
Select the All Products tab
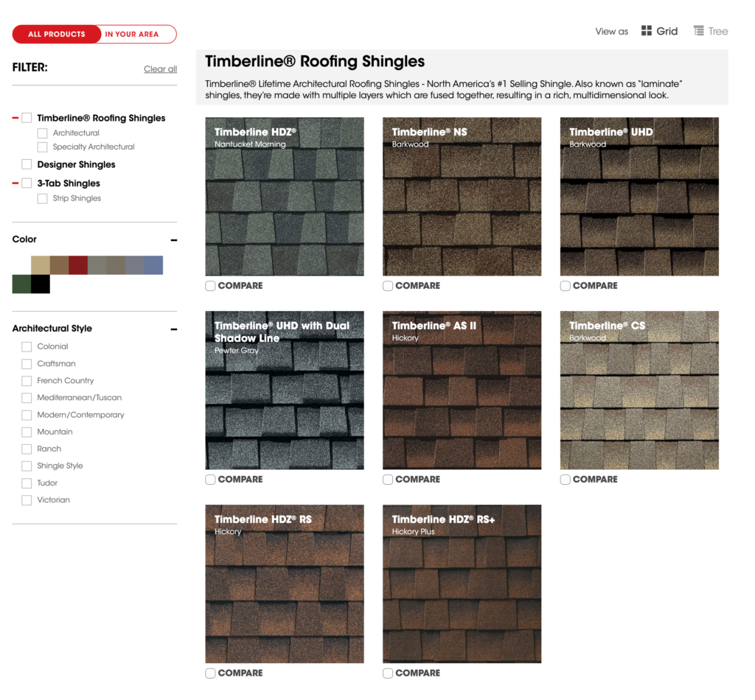tap(57, 34)
